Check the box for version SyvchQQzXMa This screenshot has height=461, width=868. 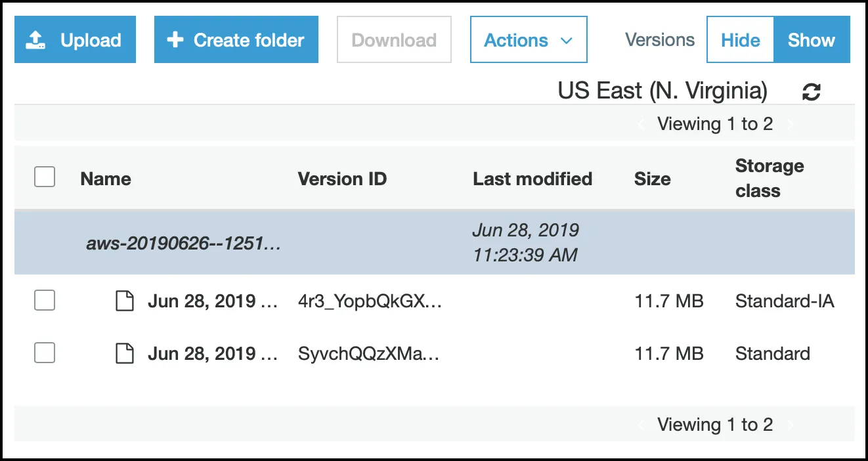[x=45, y=353]
